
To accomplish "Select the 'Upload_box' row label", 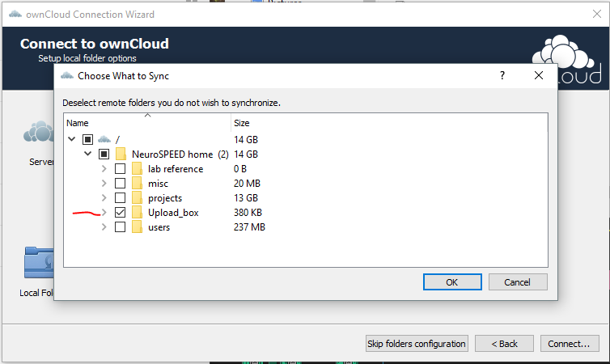I will point(173,212).
